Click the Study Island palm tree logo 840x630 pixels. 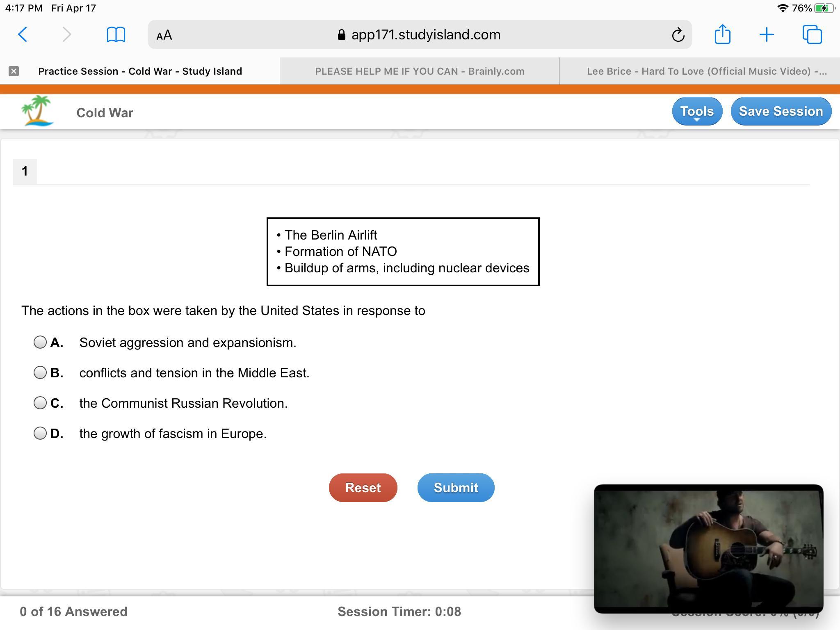point(37,111)
